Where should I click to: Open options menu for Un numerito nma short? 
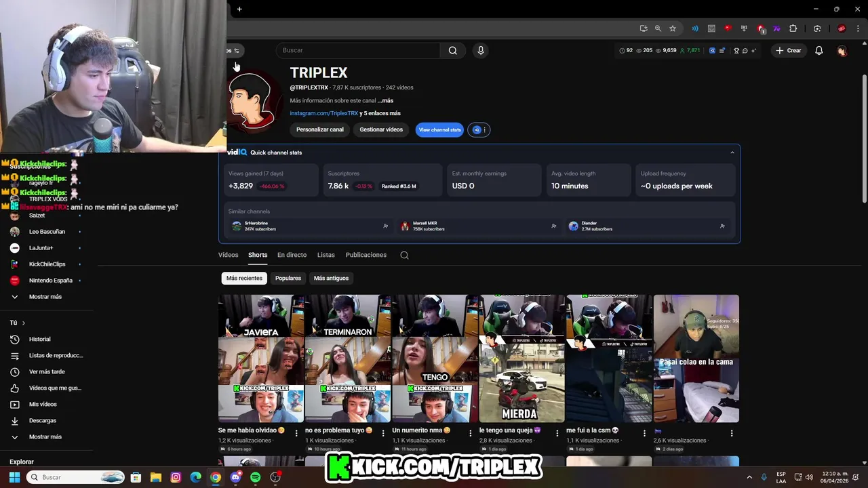[471, 433]
